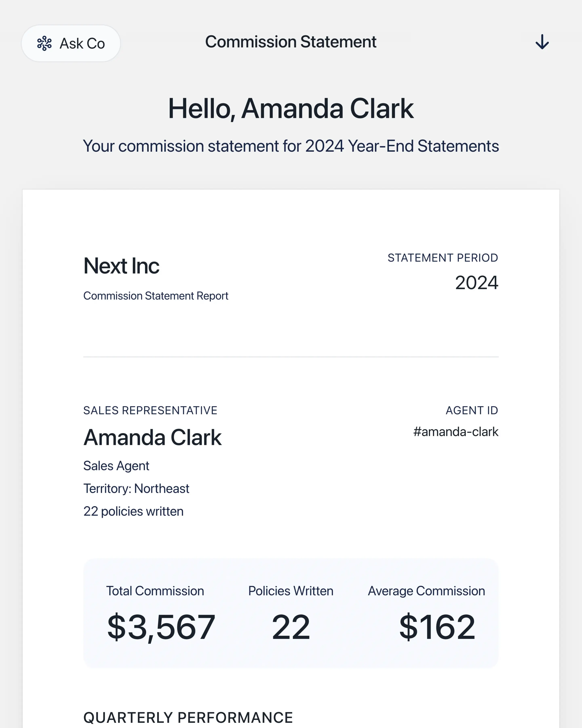Click the Ask Co sparkle icon
This screenshot has width=582, height=728.
(x=44, y=43)
